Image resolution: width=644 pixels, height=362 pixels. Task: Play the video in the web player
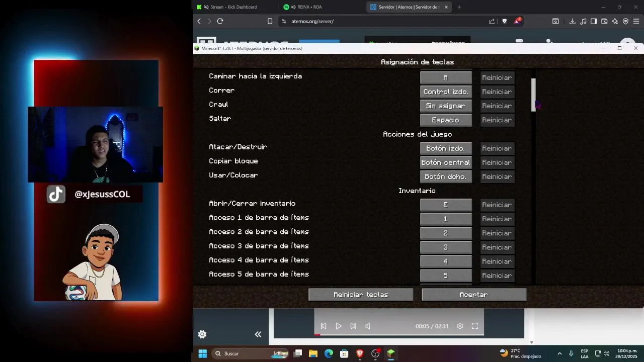[339, 326]
